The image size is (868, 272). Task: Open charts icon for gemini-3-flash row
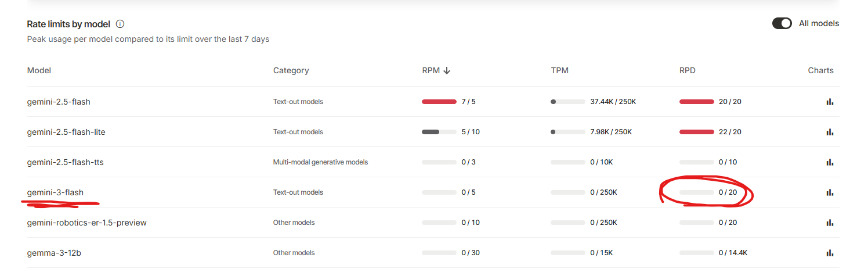[x=830, y=192]
